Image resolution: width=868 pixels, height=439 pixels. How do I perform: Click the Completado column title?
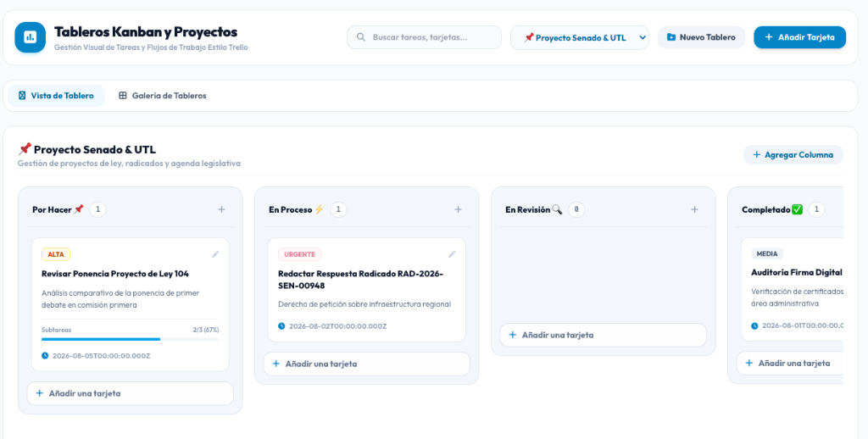(771, 209)
